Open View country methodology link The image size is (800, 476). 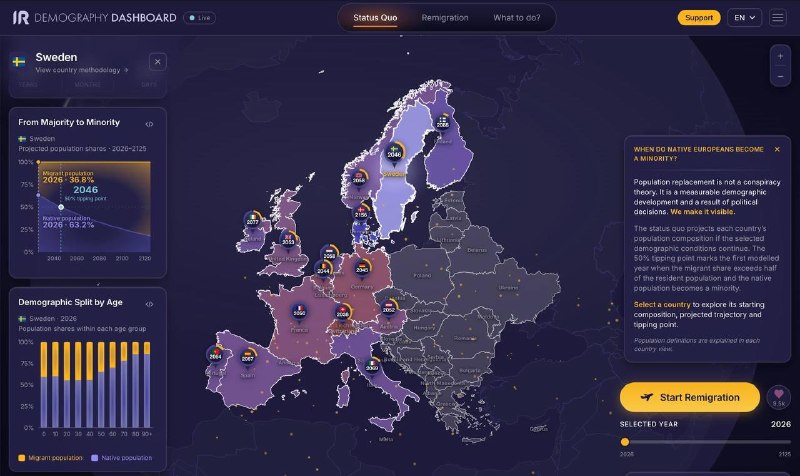tap(82, 70)
